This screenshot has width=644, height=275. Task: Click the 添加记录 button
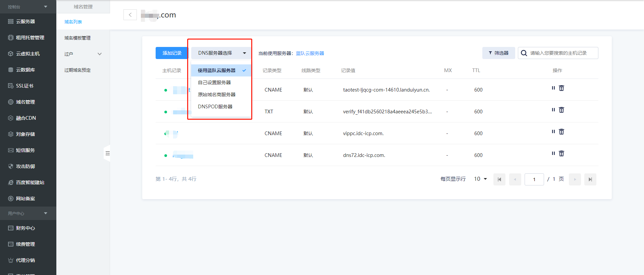172,53
